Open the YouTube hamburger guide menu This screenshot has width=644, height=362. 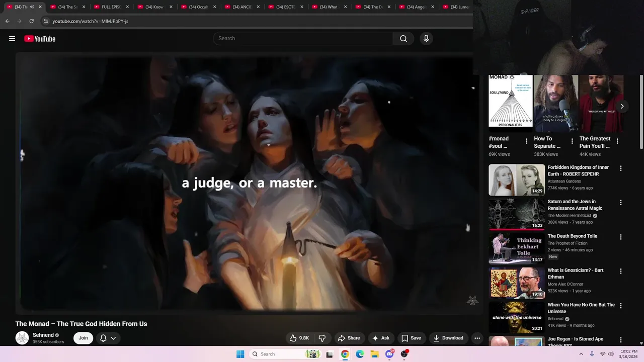[x=12, y=39]
